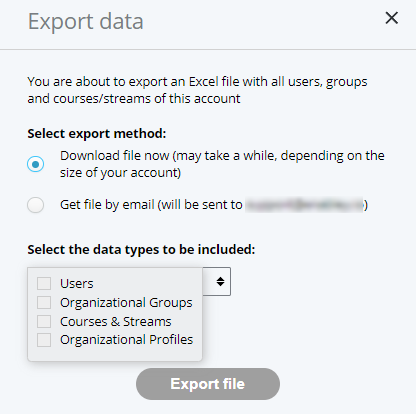This screenshot has width=416, height=414.
Task: Tick the Users checkbox
Action: click(x=44, y=283)
